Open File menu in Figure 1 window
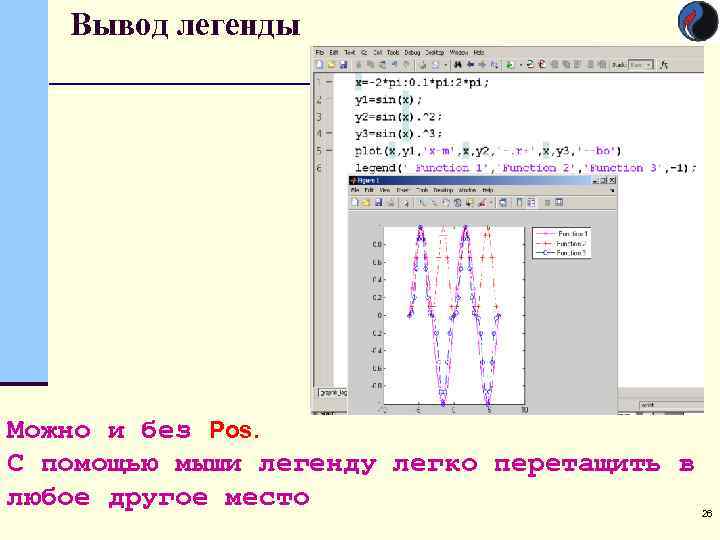 coord(355,190)
